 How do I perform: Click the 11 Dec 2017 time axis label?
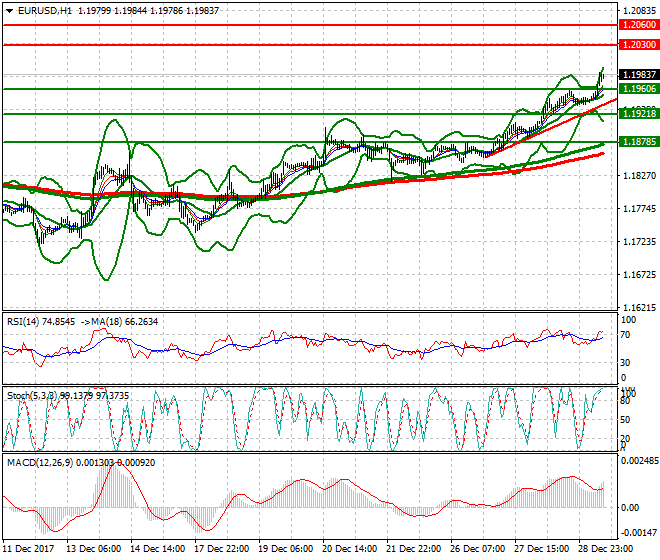point(28,549)
